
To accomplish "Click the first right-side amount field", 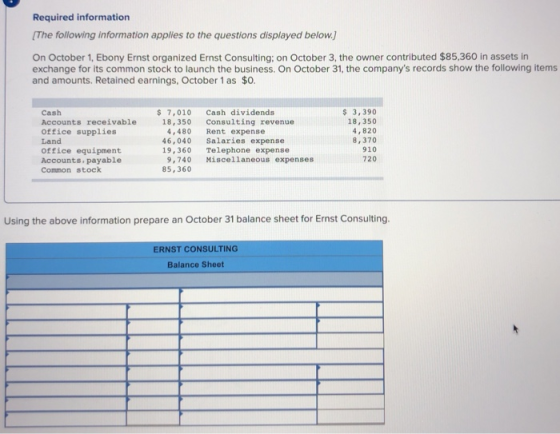I will point(350,310).
